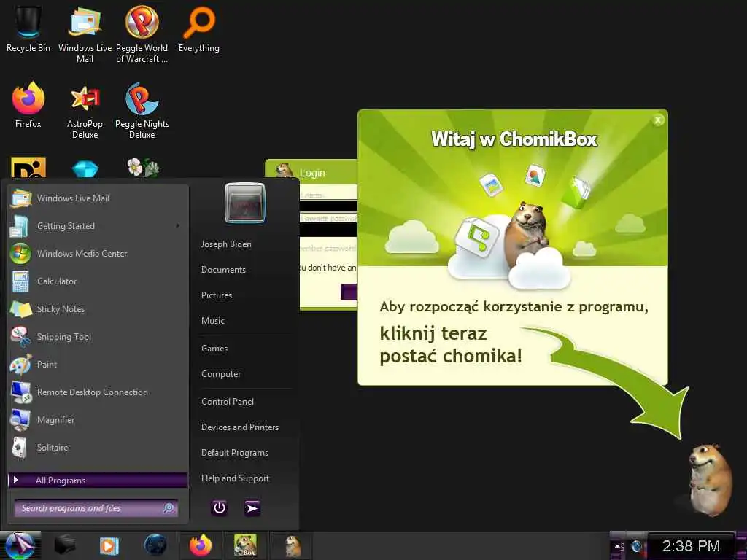The image size is (747, 560).
Task: Click the hamster icon in the taskbar
Action: click(293, 546)
